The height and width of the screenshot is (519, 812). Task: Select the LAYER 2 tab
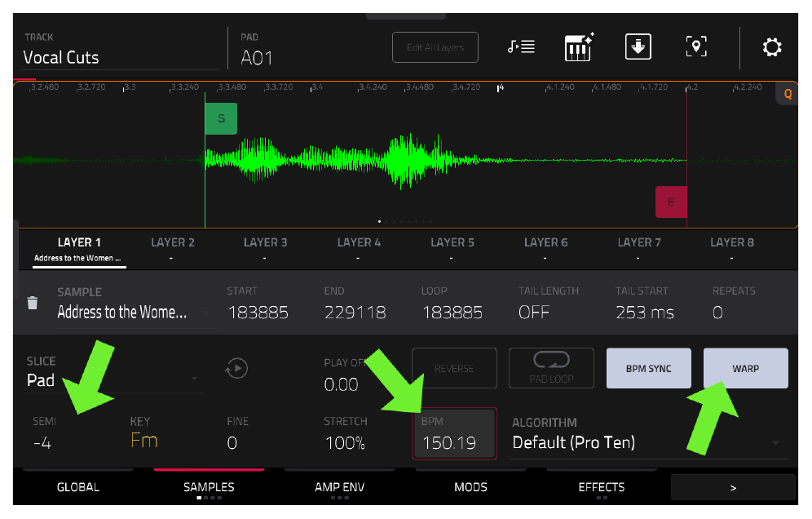click(x=173, y=250)
